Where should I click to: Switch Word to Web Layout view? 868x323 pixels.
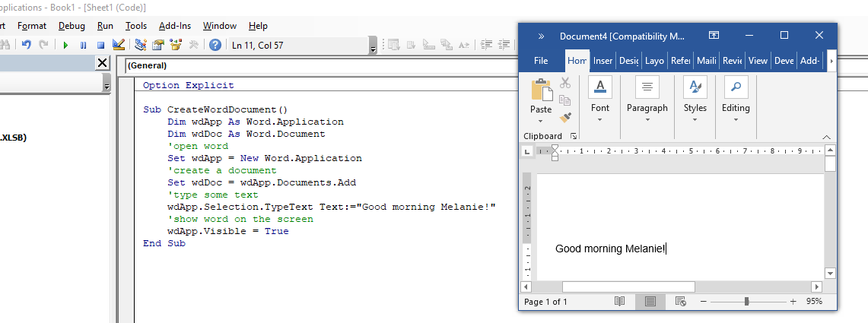(x=680, y=302)
